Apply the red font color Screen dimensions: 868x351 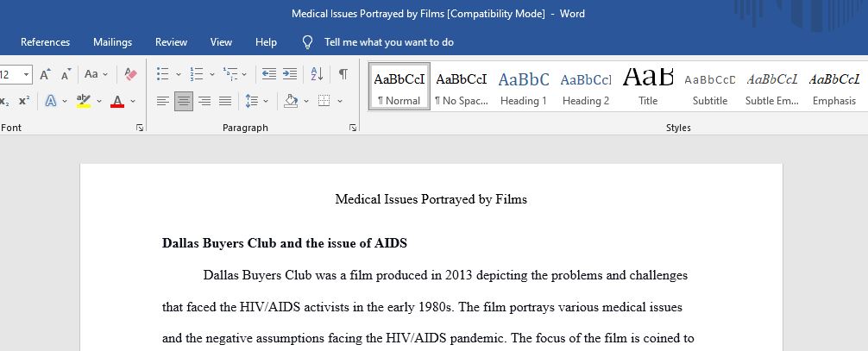pyautogui.click(x=116, y=101)
